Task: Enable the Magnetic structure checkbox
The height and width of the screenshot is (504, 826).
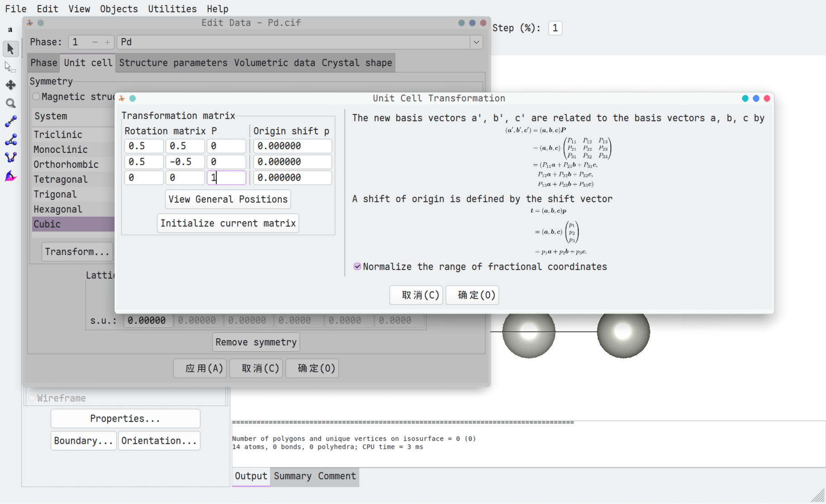Action: tap(36, 97)
